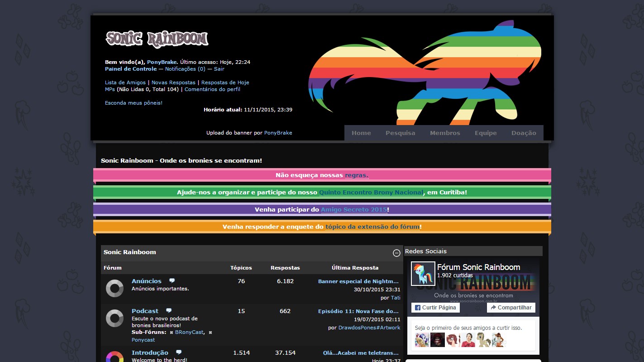Click the Curtir Página Facebook button
Image resolution: width=644 pixels, height=362 pixels.
[435, 308]
